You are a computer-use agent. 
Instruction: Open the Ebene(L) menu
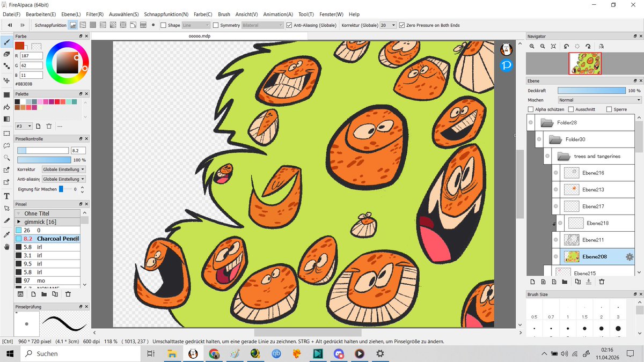tap(71, 14)
